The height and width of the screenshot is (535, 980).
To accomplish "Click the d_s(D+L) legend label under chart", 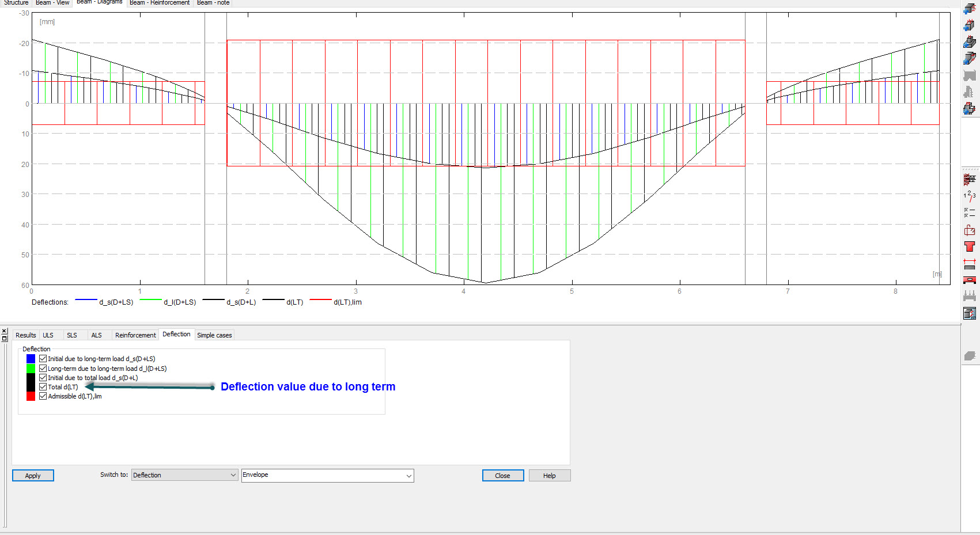I will [x=241, y=302].
